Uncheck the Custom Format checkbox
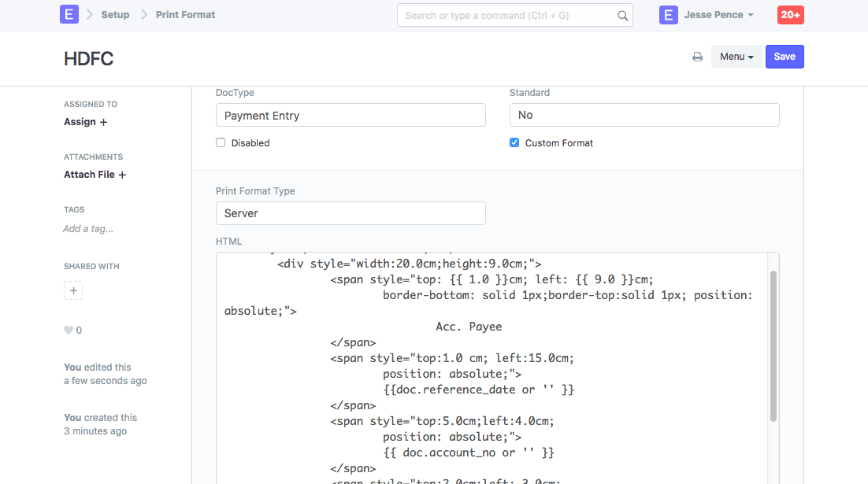Image resolution: width=868 pixels, height=484 pixels. tap(514, 142)
